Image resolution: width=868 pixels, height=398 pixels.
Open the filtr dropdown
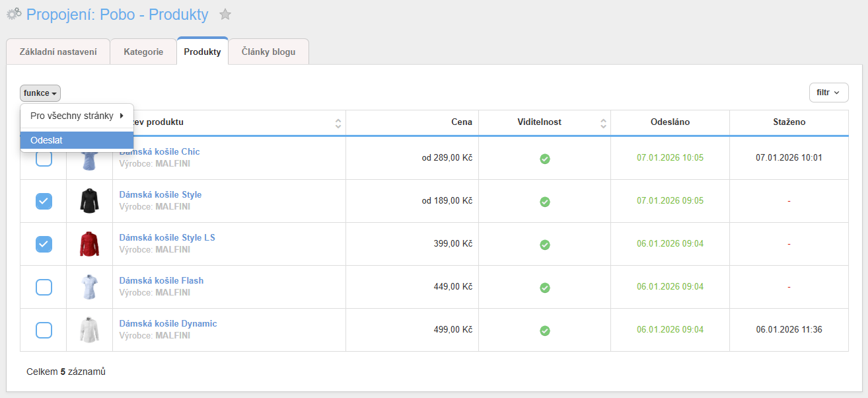828,93
